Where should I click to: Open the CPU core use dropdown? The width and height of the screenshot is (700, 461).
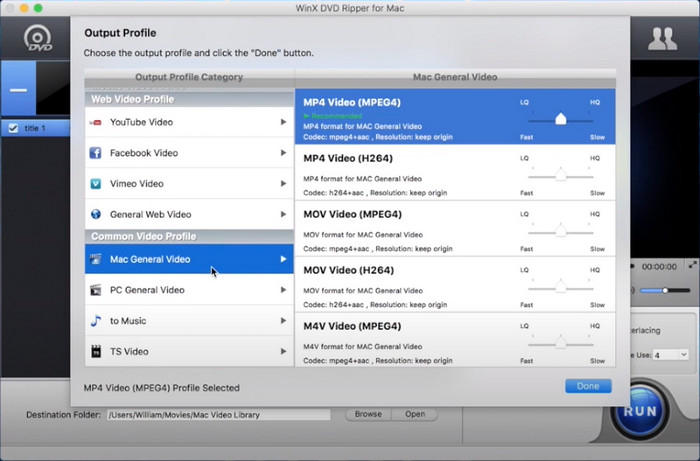coord(670,355)
